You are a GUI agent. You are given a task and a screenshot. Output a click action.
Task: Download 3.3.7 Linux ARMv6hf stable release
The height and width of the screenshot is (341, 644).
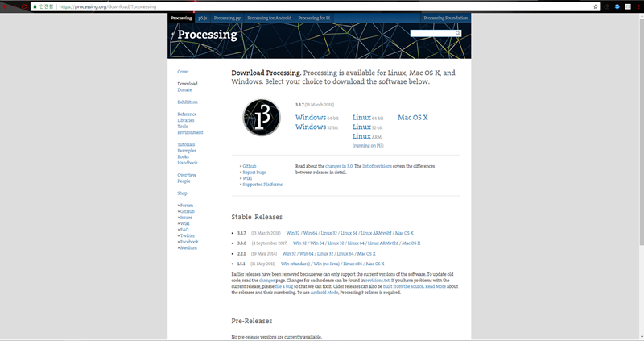click(376, 233)
